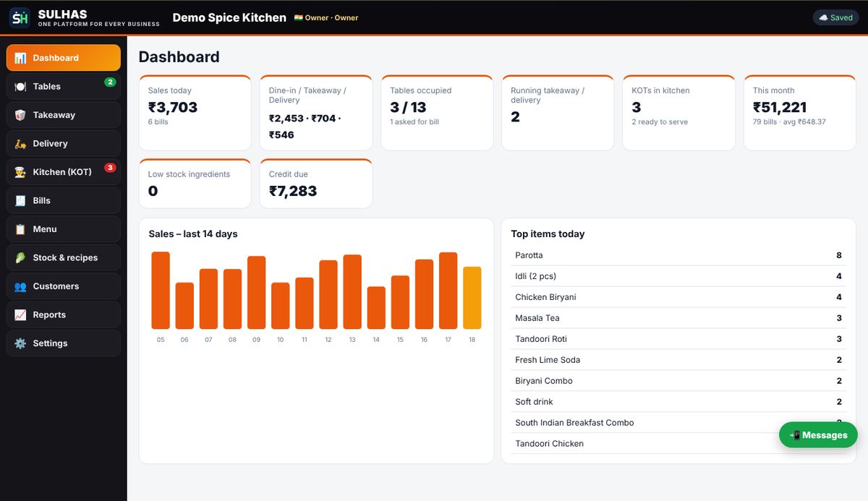
Task: Click the Kitchen chef icon
Action: point(20,172)
